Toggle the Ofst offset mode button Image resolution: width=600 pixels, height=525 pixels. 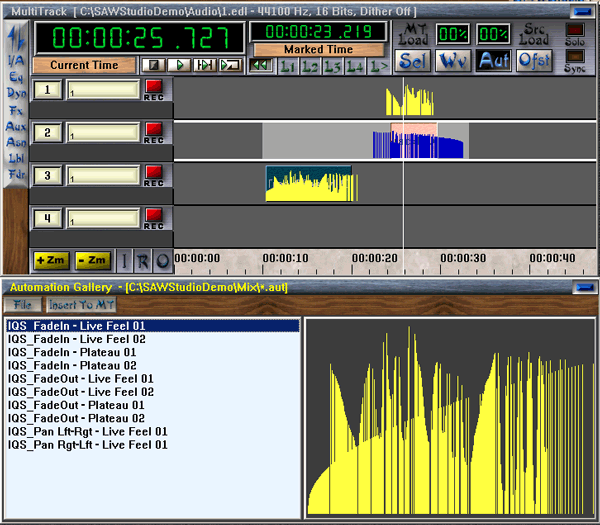point(534,60)
